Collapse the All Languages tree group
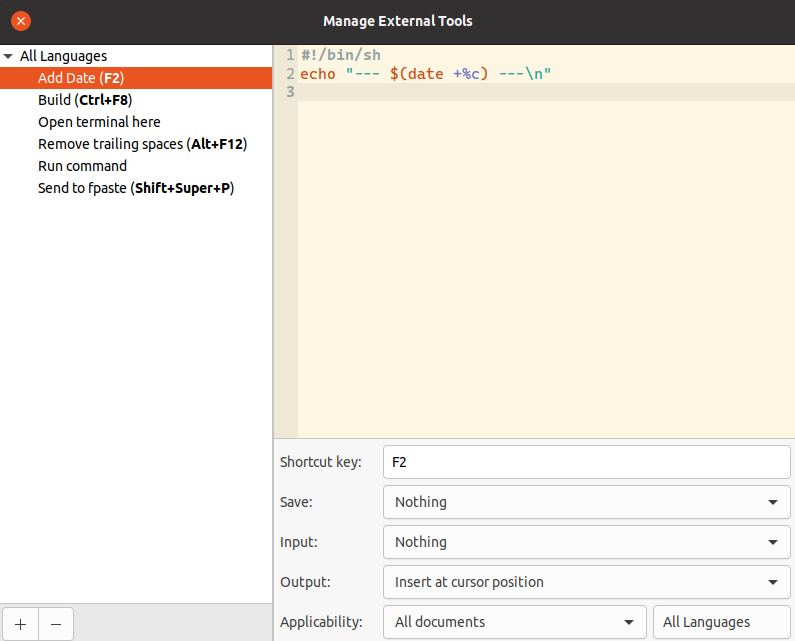Viewport: 795px width, 641px height. coord(8,56)
